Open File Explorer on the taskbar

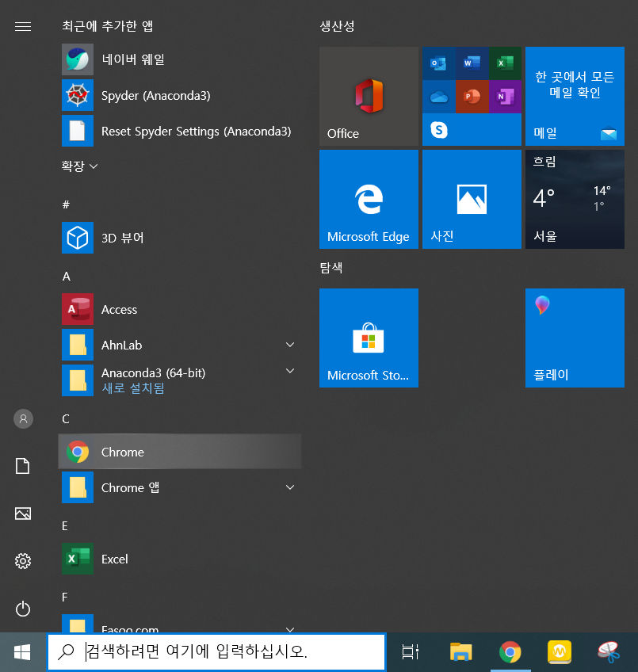[461, 652]
